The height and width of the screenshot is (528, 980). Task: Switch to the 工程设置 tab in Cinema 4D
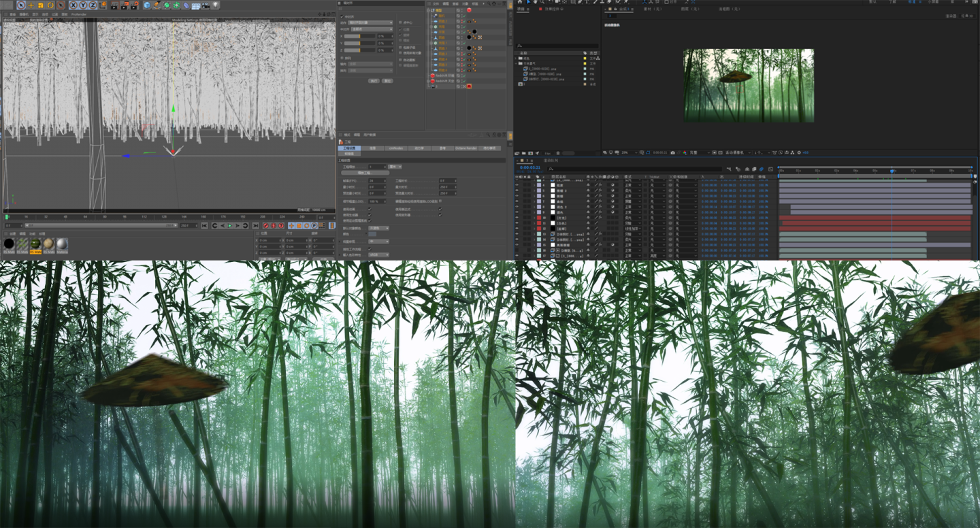click(348, 148)
